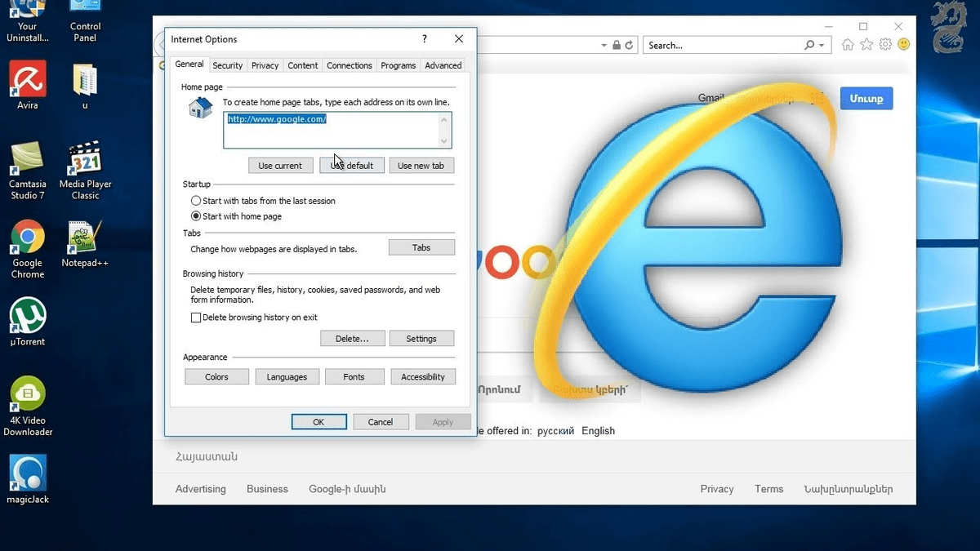This screenshot has height=551, width=980.
Task: Select Start with tabs from the last session
Action: pyautogui.click(x=196, y=200)
